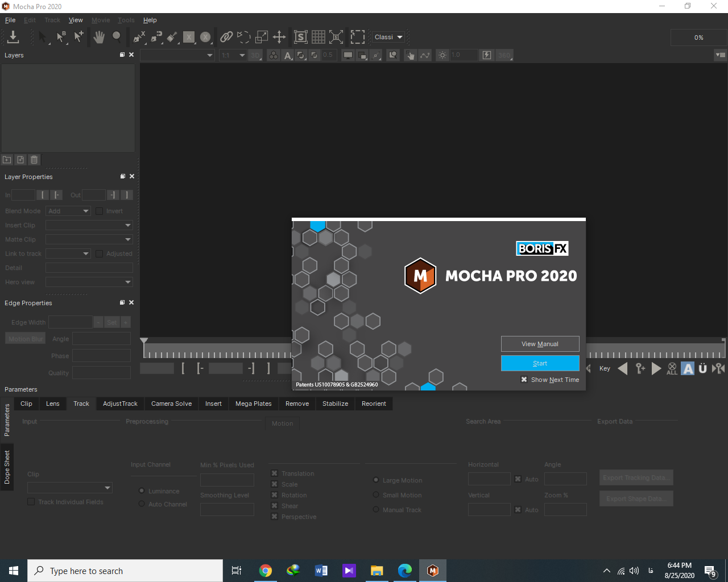Activate the Pan hand tool
728x582 pixels.
point(99,37)
